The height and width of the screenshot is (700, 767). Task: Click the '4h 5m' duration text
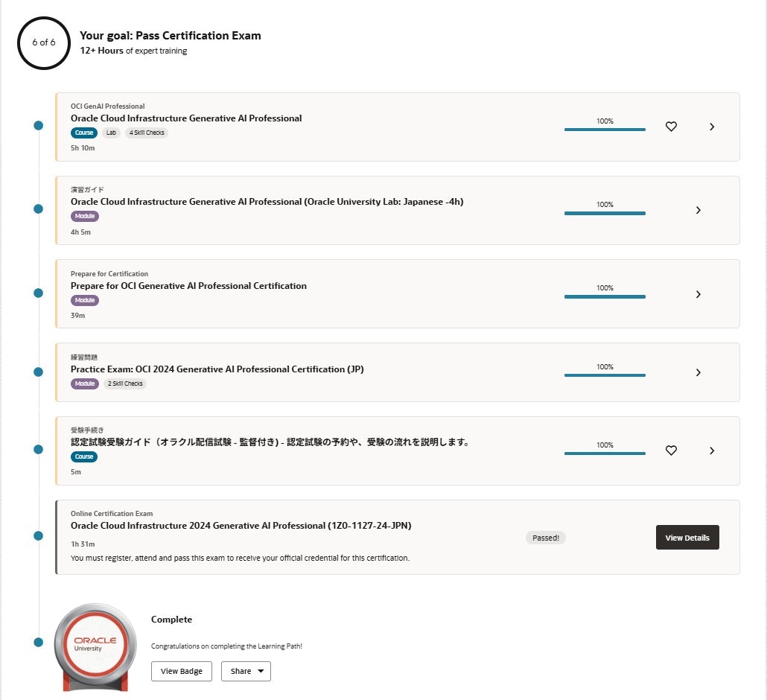pos(80,232)
